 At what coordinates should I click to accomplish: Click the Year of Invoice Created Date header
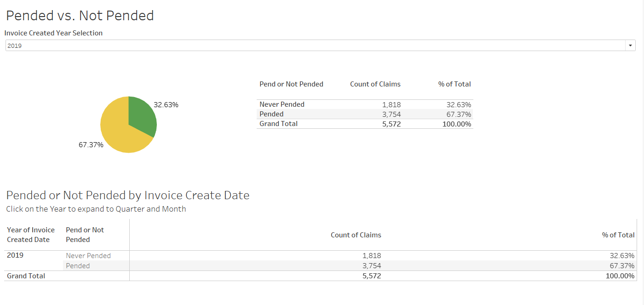click(x=31, y=235)
